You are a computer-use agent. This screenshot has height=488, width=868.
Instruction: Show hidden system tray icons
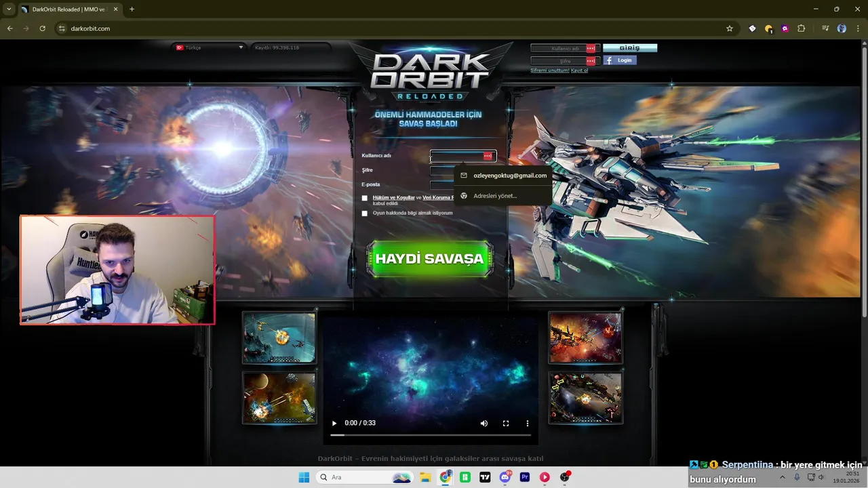coord(782,477)
